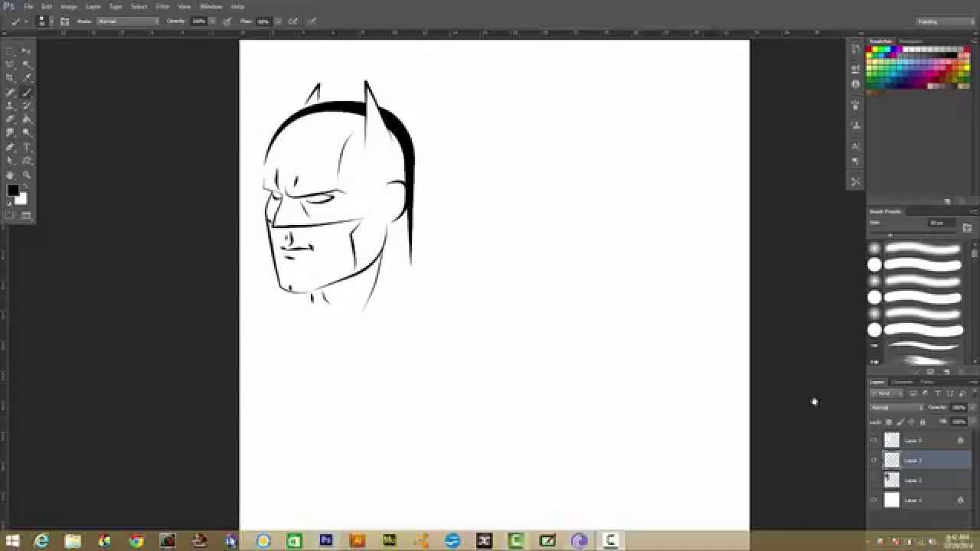Open the Windows Start button
Image resolution: width=980 pixels, height=551 pixels.
(x=11, y=541)
